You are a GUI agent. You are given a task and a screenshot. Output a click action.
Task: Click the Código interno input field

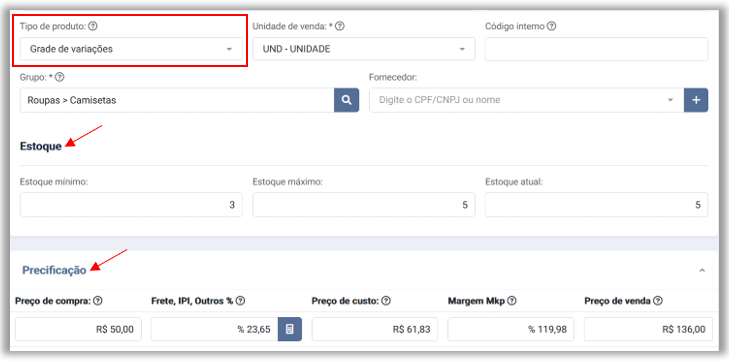[x=596, y=49]
